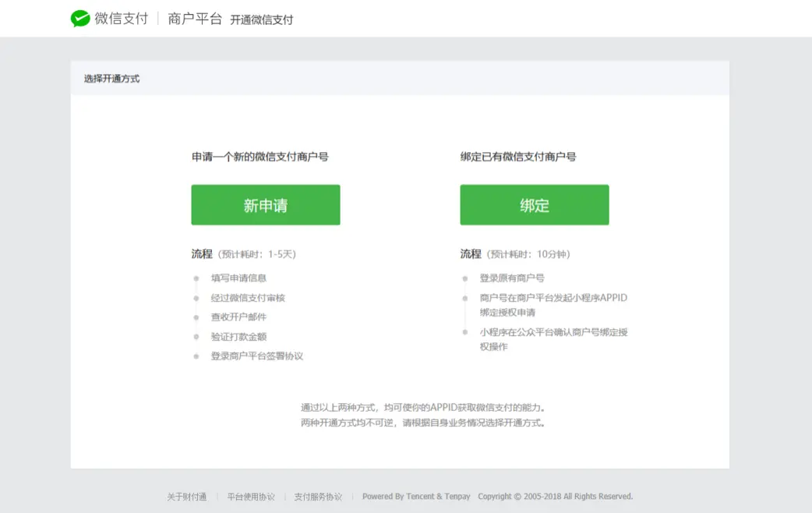Click the 通过以上两种方式 notice line
This screenshot has height=513, width=812.
click(x=423, y=408)
